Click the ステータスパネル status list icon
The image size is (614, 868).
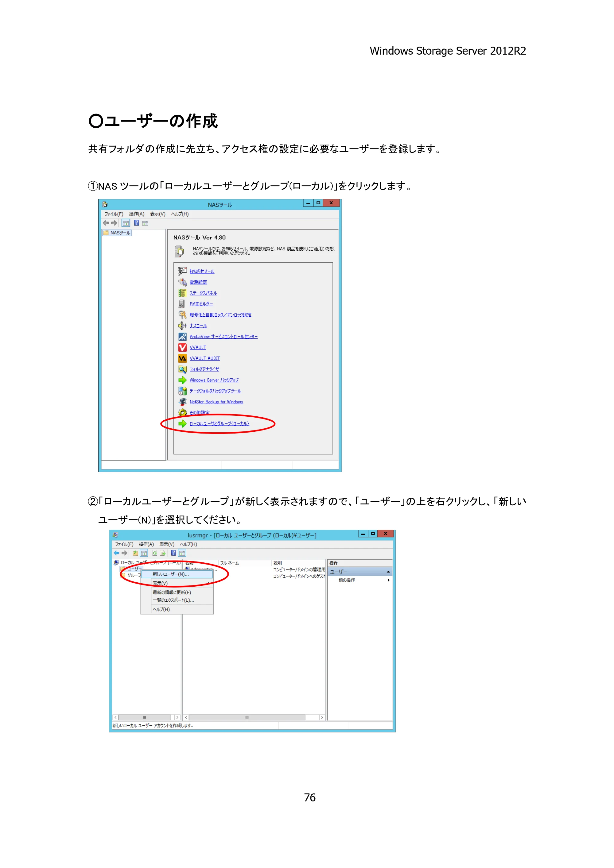(182, 293)
